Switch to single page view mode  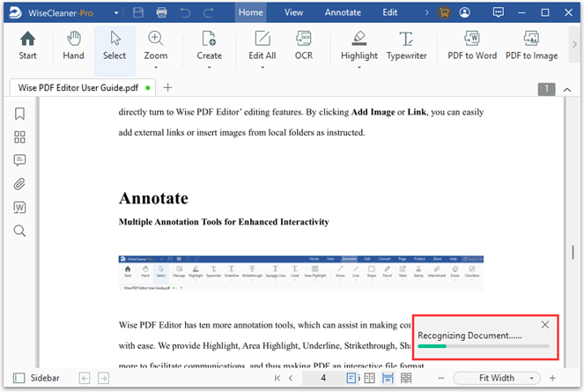(x=351, y=378)
